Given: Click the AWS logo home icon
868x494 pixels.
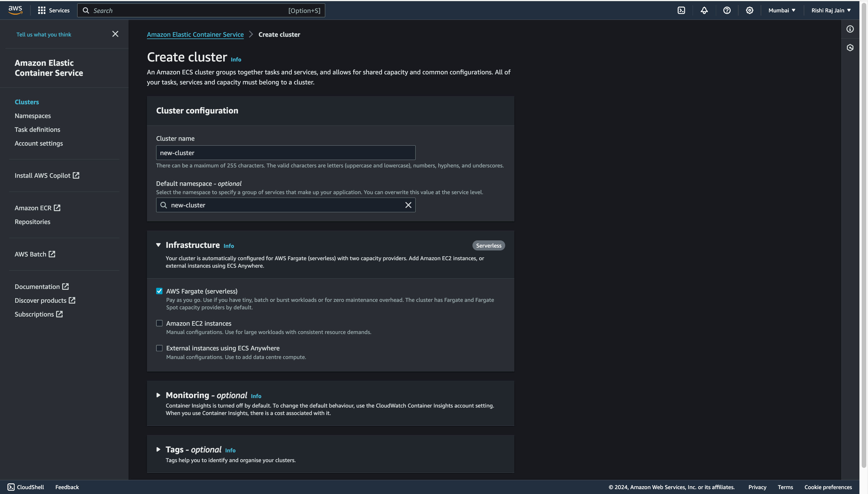Looking at the screenshot, I should (15, 10).
